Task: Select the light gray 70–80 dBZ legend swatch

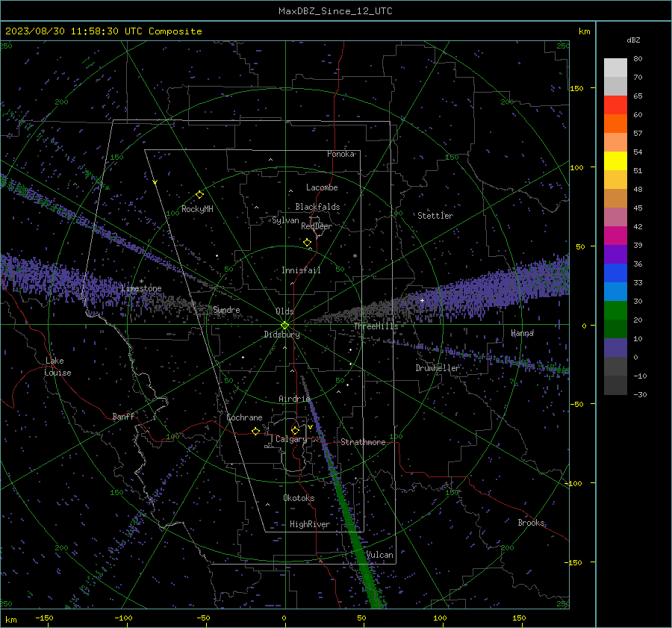Action: (615, 68)
